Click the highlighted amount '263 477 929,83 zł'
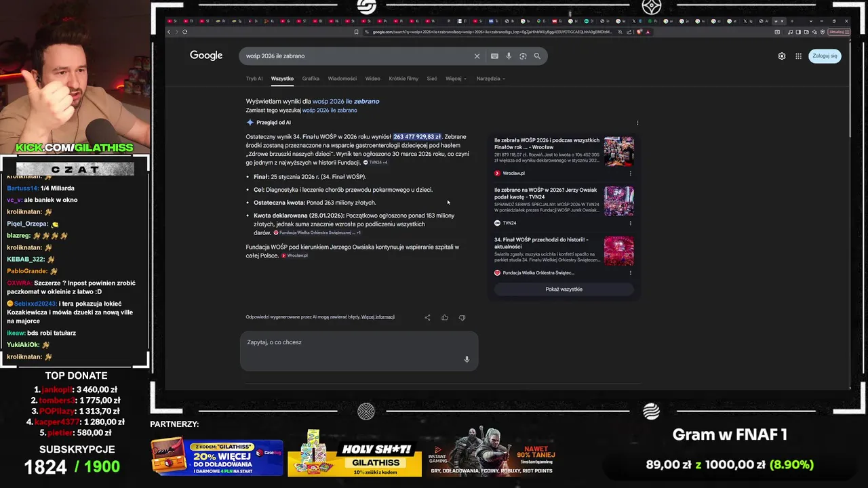Viewport: 868px width, 488px height. 417,137
